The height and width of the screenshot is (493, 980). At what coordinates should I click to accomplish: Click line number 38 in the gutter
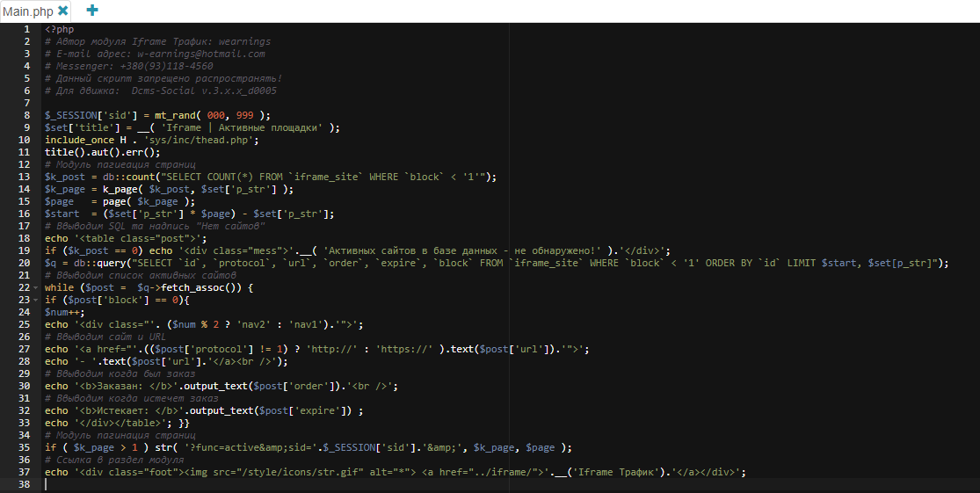24,484
